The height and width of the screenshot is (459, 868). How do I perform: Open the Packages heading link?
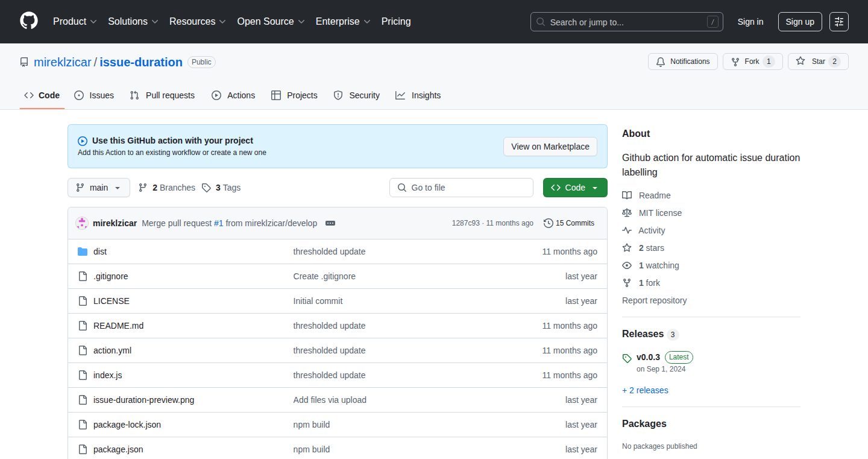click(644, 424)
